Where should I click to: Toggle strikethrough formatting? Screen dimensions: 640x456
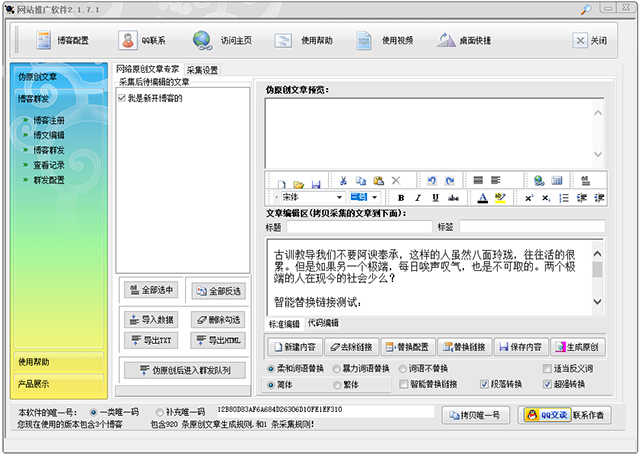point(453,198)
